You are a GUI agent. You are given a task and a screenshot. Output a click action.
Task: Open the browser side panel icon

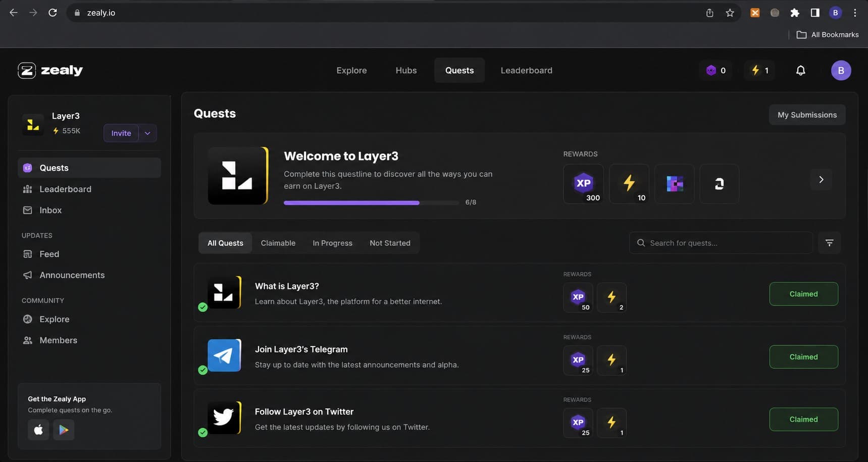point(815,13)
